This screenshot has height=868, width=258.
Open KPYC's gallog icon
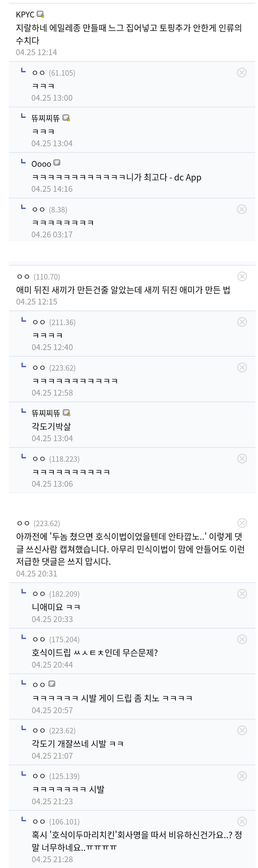[40, 14]
